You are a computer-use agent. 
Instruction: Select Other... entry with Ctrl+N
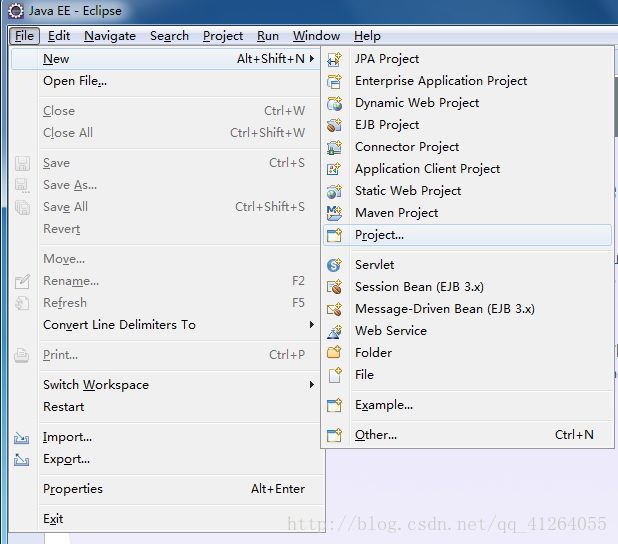(467, 435)
